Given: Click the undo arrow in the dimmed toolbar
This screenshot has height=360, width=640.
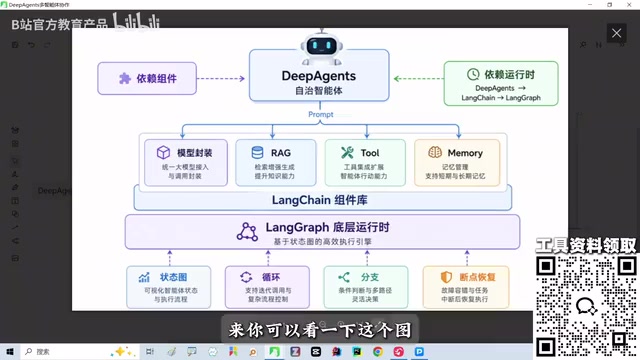Looking at the screenshot, I should pyautogui.click(x=31, y=44).
